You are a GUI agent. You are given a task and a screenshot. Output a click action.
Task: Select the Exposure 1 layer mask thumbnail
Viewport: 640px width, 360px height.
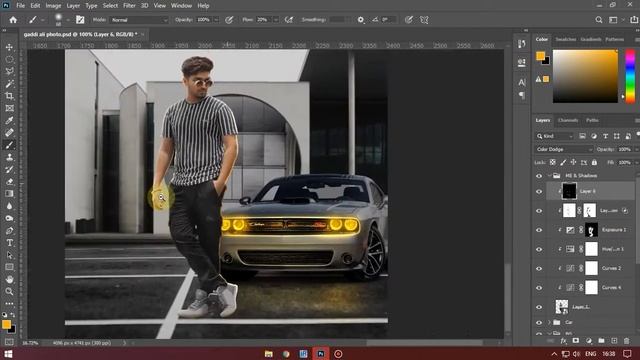591,230
